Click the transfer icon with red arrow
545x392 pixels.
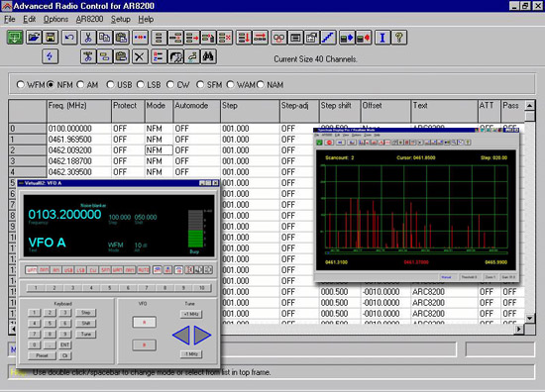point(364,38)
